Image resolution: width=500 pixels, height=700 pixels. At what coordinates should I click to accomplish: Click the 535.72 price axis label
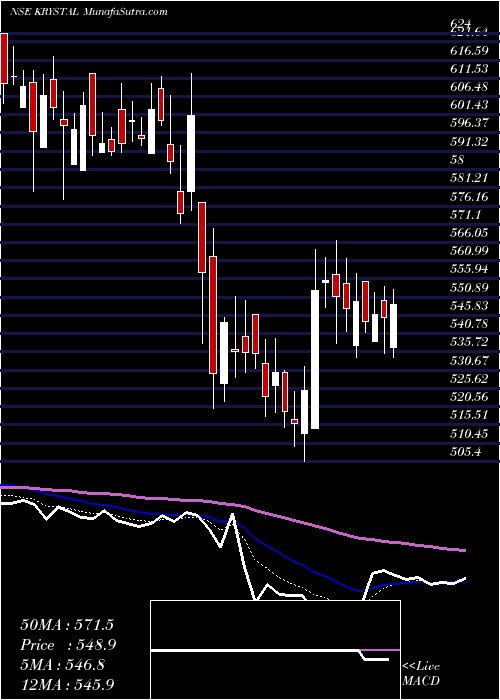469,342
